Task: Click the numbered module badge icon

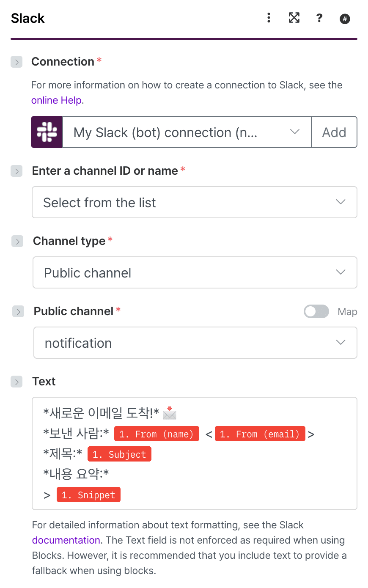Action: tap(345, 19)
